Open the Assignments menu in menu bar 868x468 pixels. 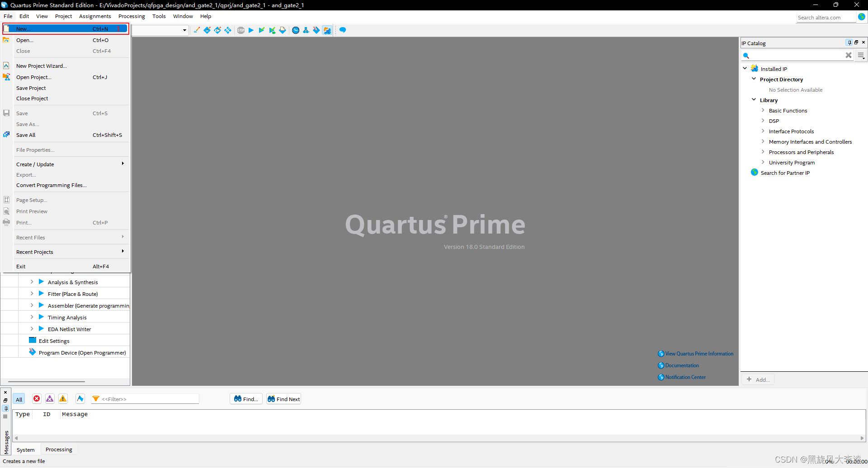pyautogui.click(x=95, y=16)
